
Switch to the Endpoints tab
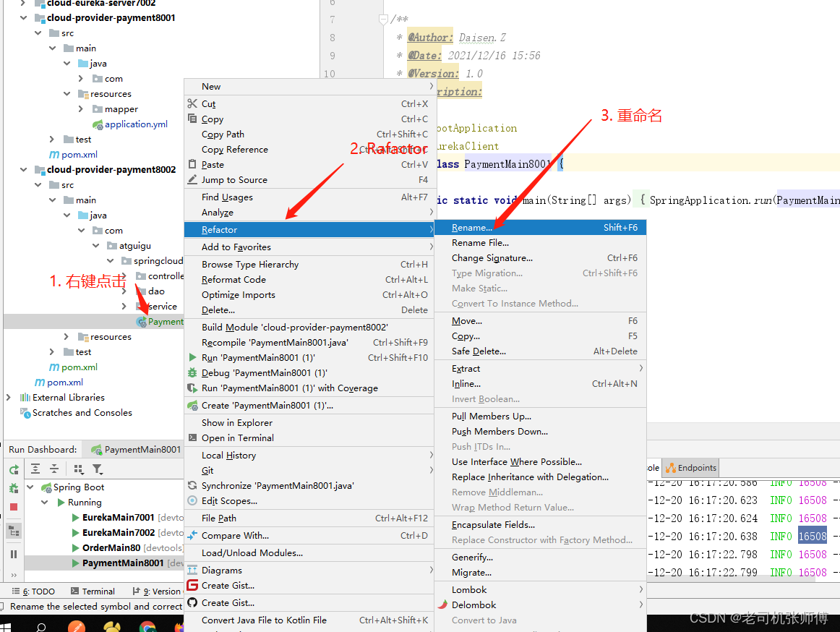(x=690, y=468)
